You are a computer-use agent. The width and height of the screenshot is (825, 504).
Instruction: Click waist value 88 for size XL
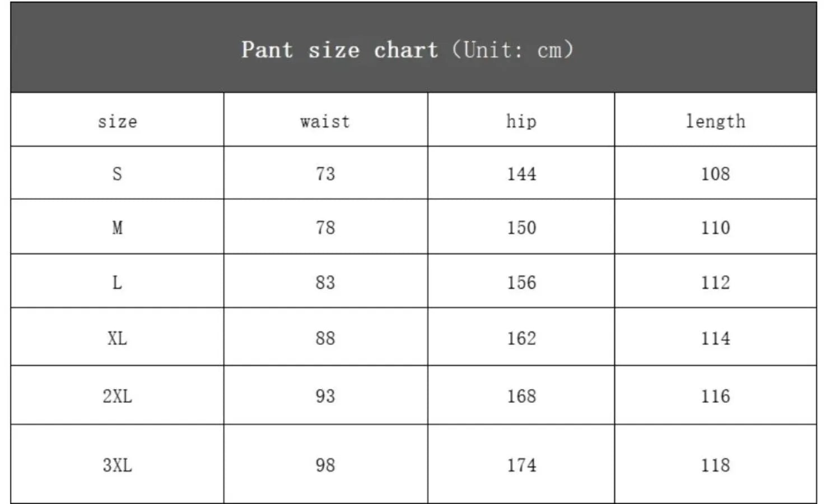(x=325, y=338)
